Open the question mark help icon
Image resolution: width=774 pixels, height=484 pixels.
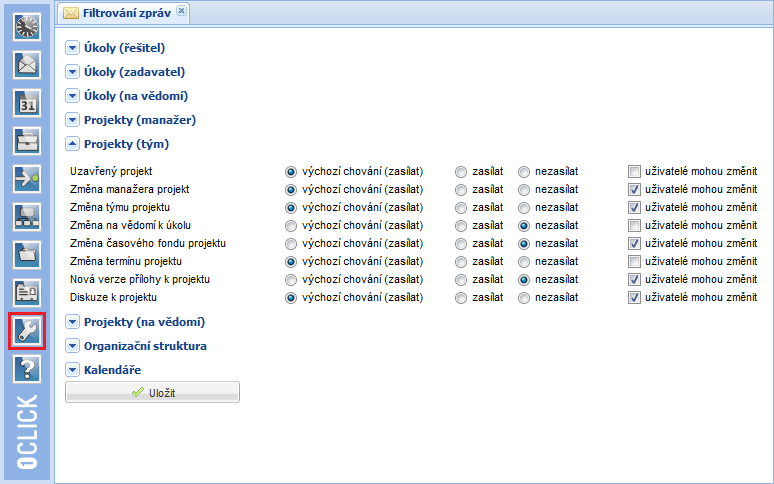point(26,368)
